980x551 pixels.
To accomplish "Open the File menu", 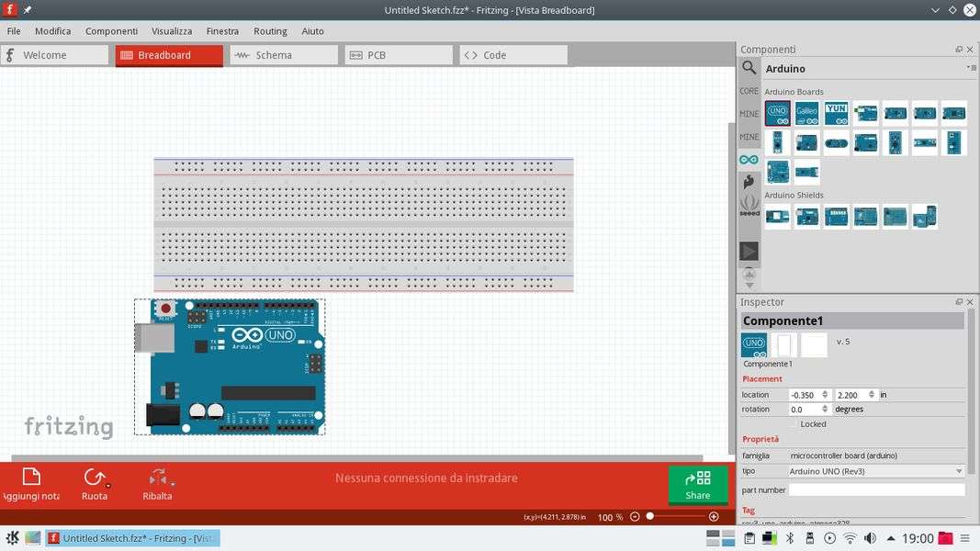I will point(14,31).
